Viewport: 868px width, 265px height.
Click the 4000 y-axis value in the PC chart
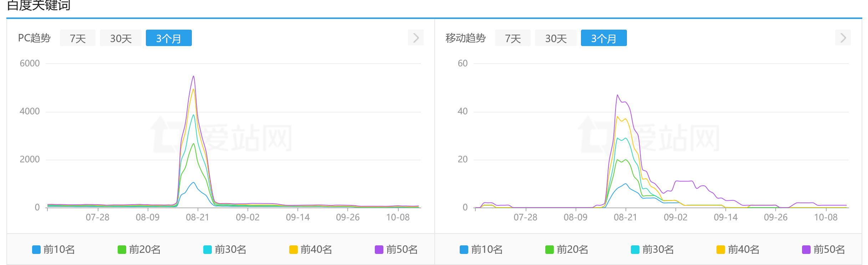pos(30,111)
